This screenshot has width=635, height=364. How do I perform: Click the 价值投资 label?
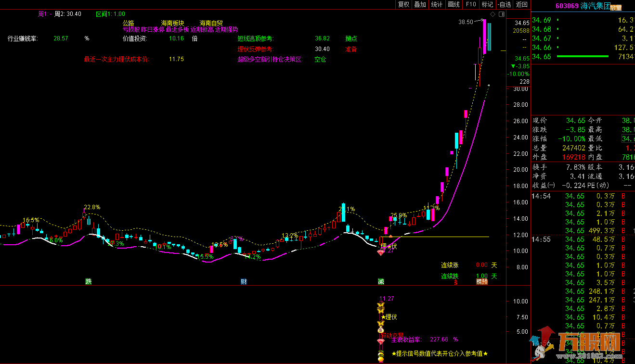point(135,38)
